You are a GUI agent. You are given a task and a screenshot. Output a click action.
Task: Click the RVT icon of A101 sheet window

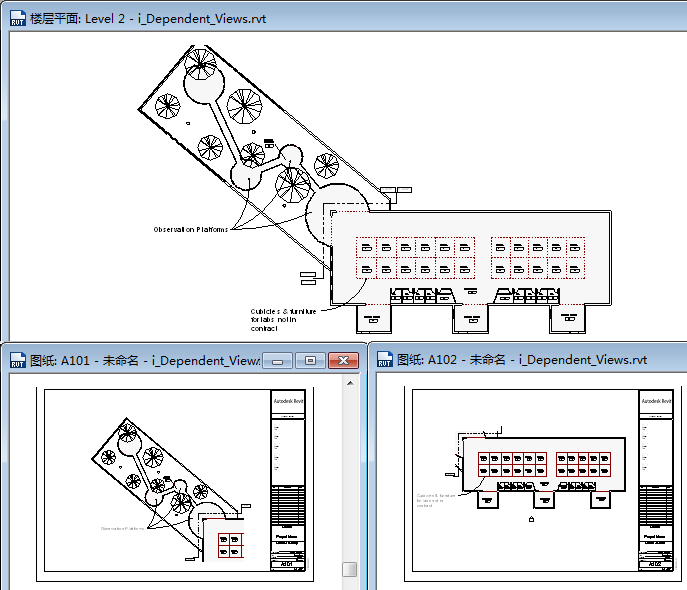pyautogui.click(x=18, y=360)
